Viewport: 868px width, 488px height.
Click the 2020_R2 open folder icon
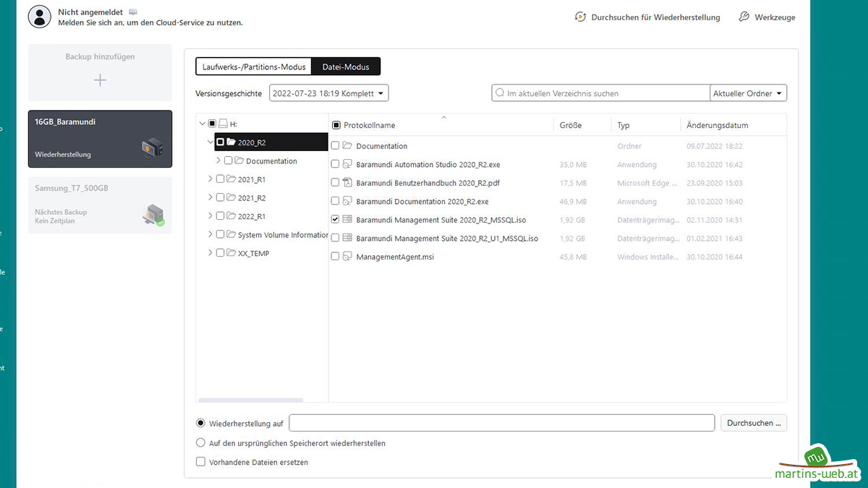pos(231,142)
